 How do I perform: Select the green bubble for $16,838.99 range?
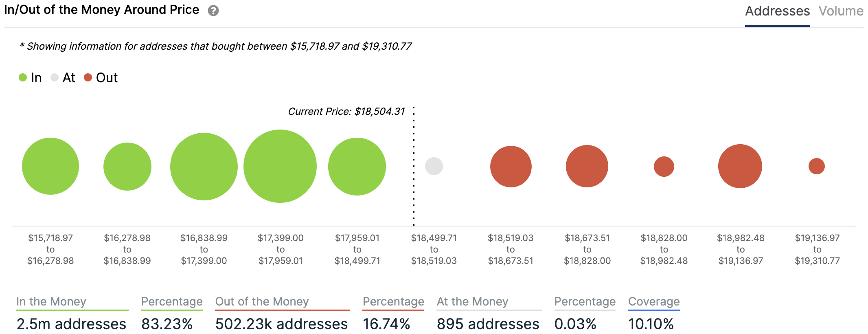tap(204, 167)
